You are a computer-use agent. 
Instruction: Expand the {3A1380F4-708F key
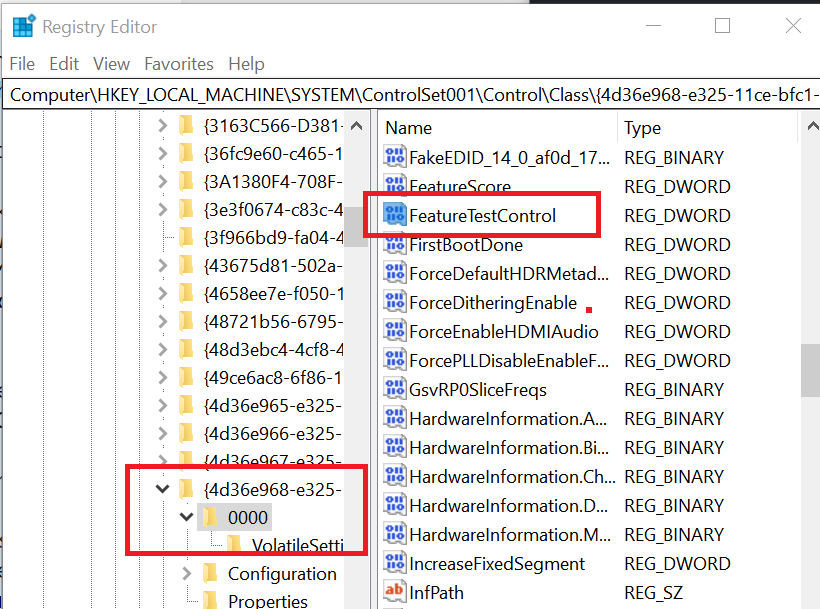163,181
